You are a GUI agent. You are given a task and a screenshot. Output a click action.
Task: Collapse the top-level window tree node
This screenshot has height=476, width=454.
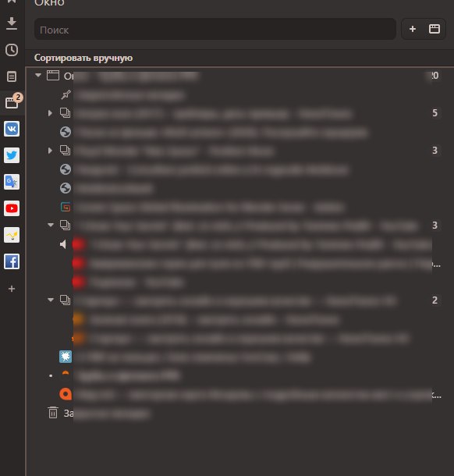point(38,75)
